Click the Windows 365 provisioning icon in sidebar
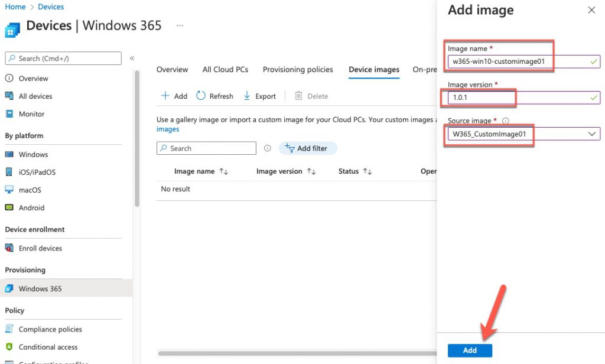 coord(9,288)
